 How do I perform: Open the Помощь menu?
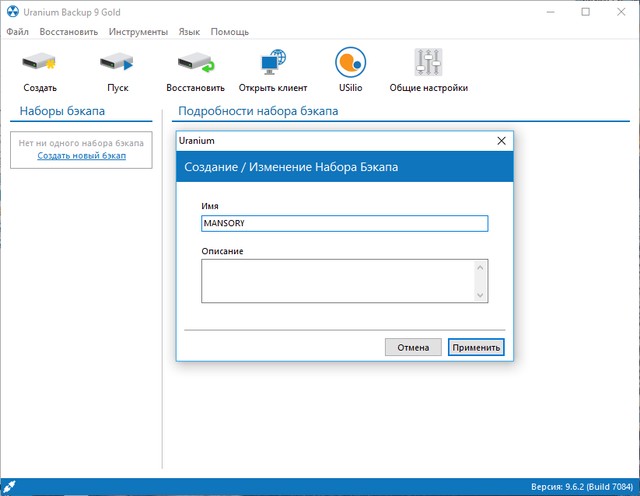pos(229,31)
